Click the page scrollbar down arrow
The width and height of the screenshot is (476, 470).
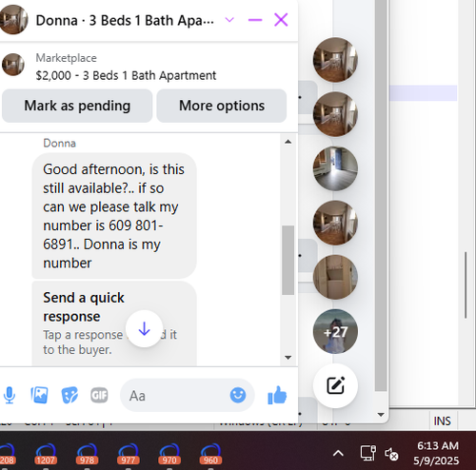[x=381, y=414]
